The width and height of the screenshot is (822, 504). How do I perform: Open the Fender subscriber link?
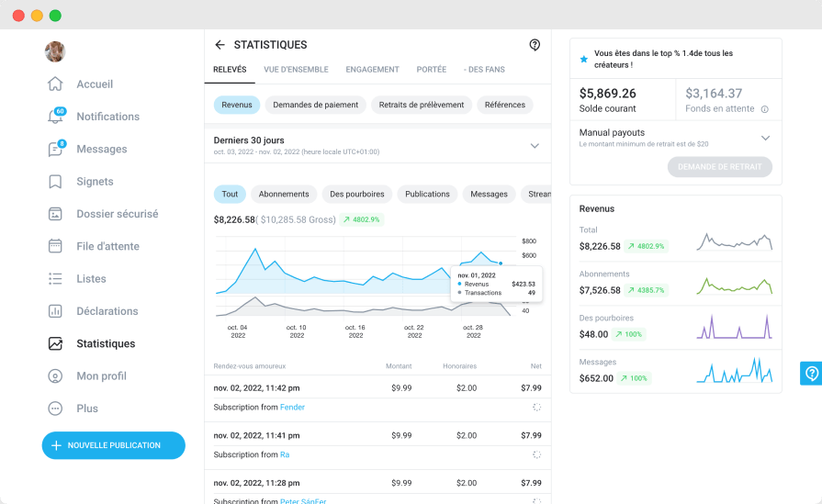tap(292, 407)
